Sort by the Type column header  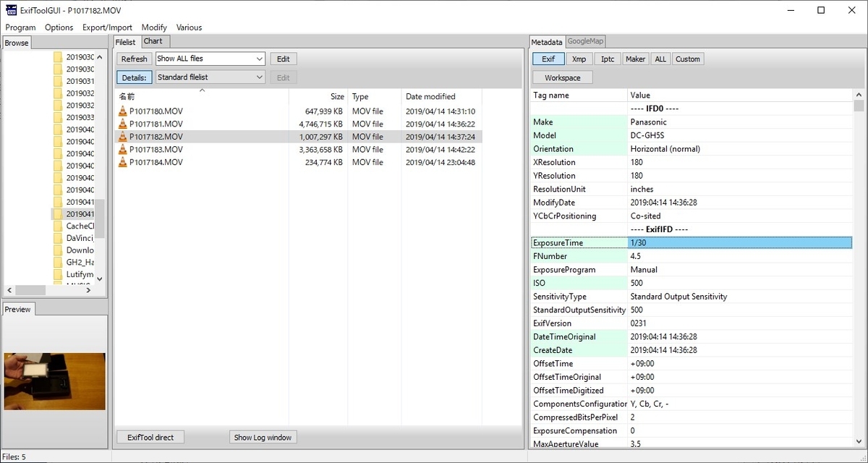tap(375, 96)
